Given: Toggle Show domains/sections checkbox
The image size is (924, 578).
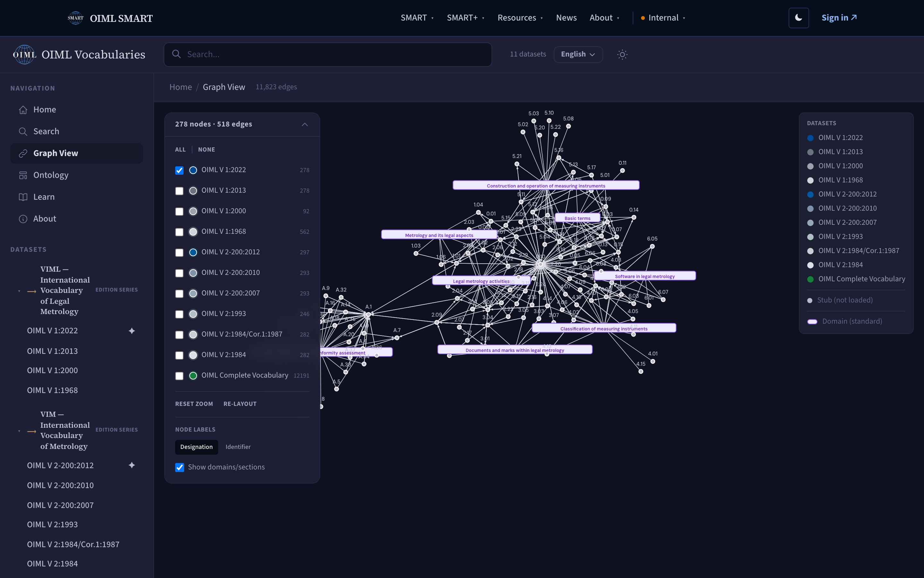Looking at the screenshot, I should coord(179,467).
